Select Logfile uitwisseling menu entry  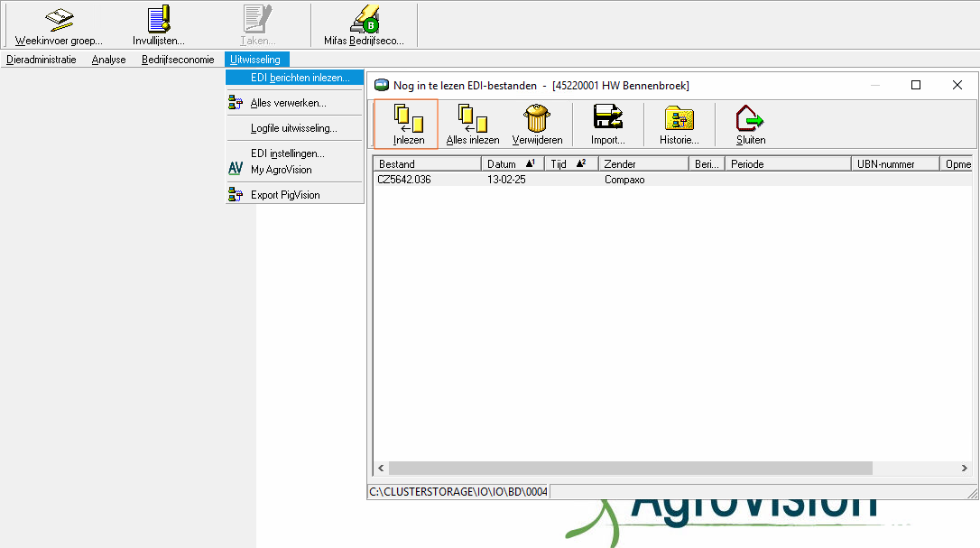click(295, 127)
